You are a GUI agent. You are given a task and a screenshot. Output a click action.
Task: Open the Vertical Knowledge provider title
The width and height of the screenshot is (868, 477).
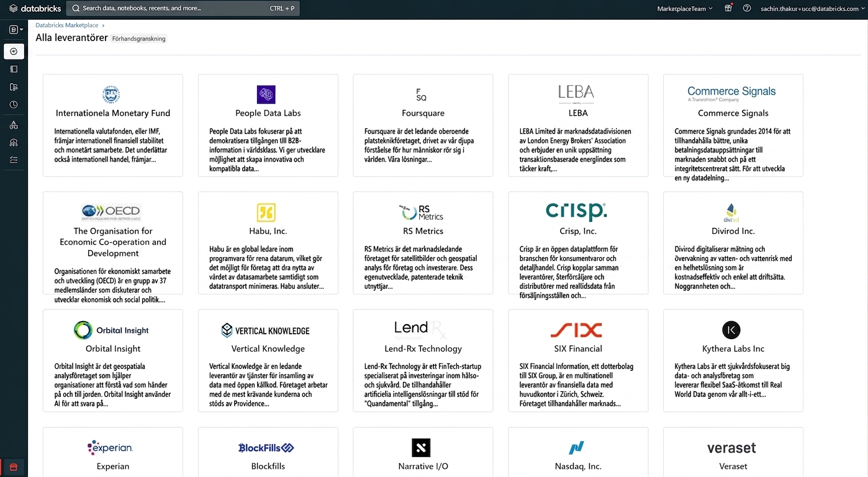point(268,348)
